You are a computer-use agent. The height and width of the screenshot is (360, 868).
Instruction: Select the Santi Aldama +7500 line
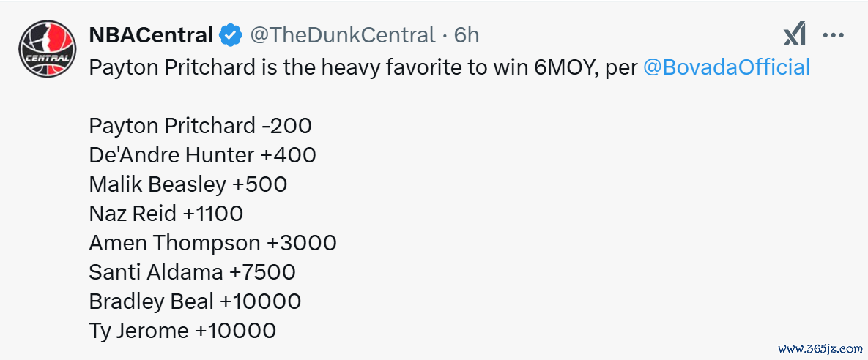[x=192, y=272]
